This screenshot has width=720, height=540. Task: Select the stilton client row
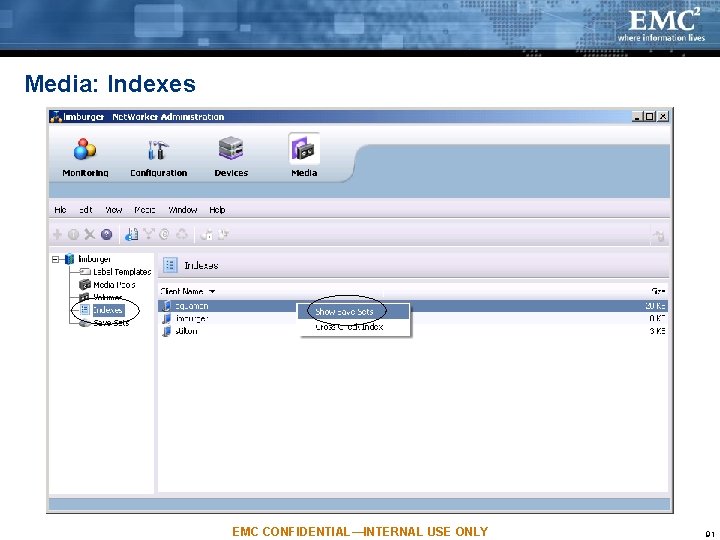[413, 331]
